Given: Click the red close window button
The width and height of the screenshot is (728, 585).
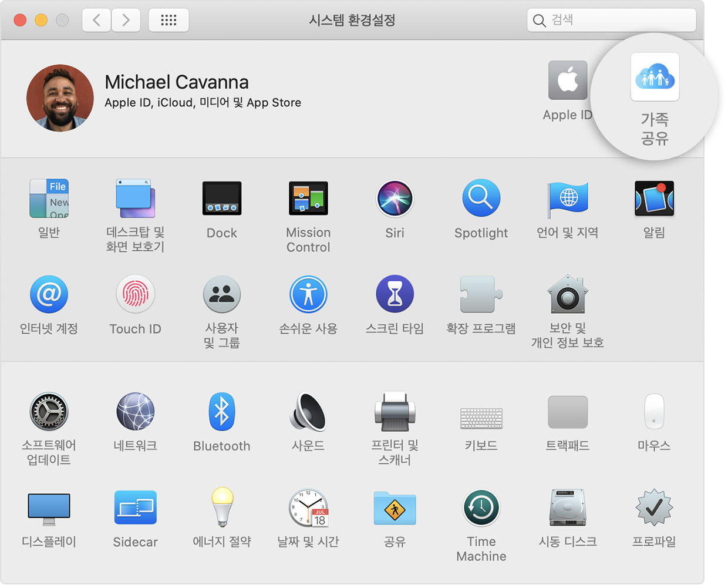Looking at the screenshot, I should coord(20,20).
